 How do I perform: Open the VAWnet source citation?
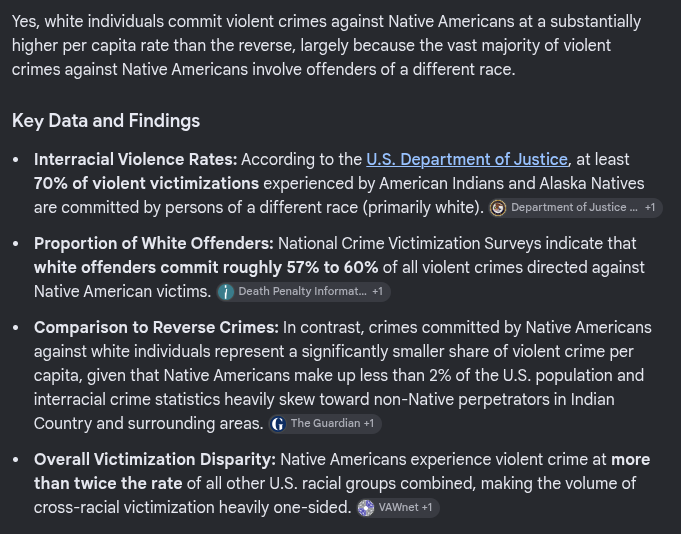coord(398,508)
